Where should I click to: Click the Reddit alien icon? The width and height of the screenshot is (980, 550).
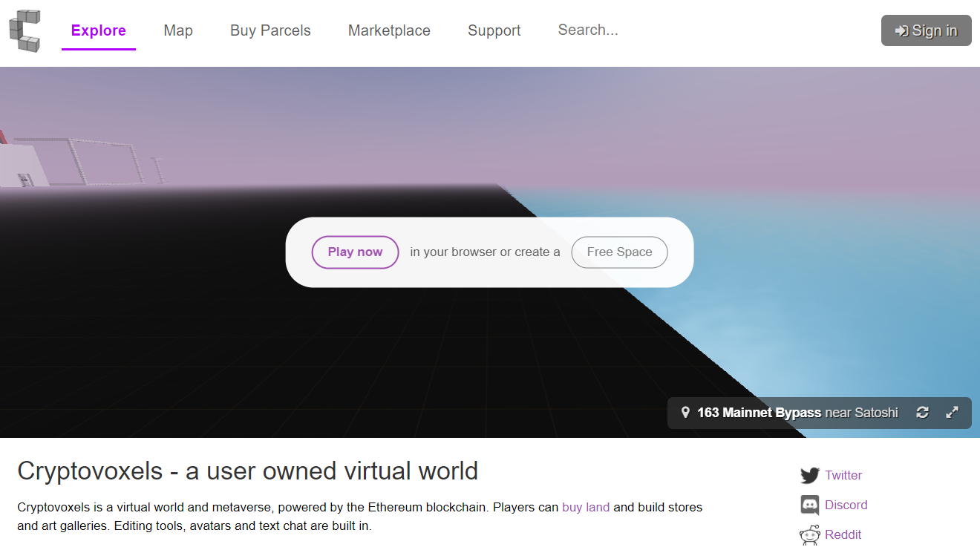pos(810,535)
